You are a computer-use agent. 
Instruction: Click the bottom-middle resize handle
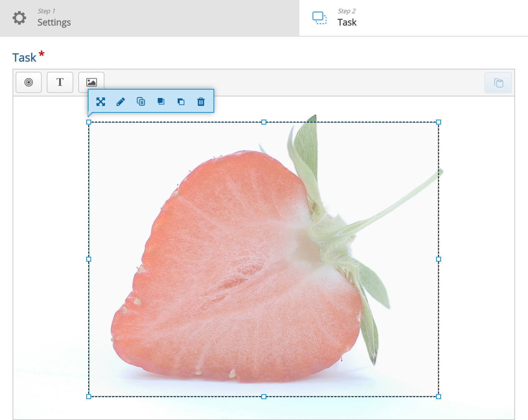click(264, 396)
